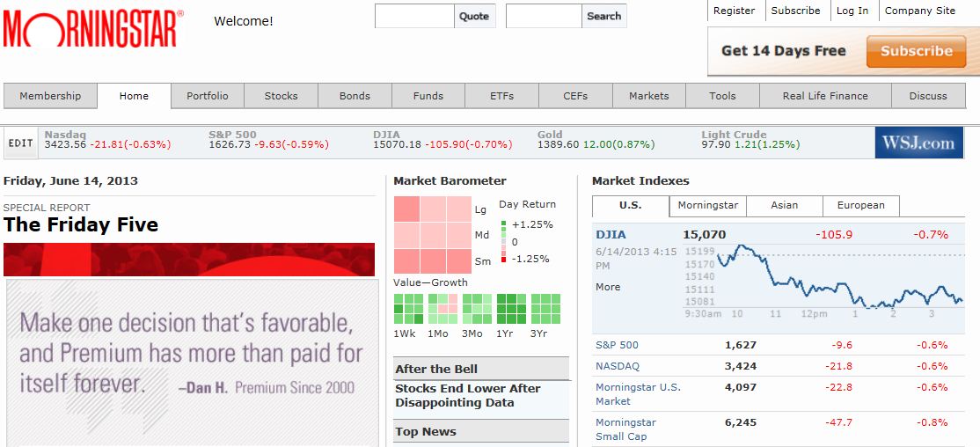Select the Home tab
Viewport: 980px width, 447px height.
point(134,96)
